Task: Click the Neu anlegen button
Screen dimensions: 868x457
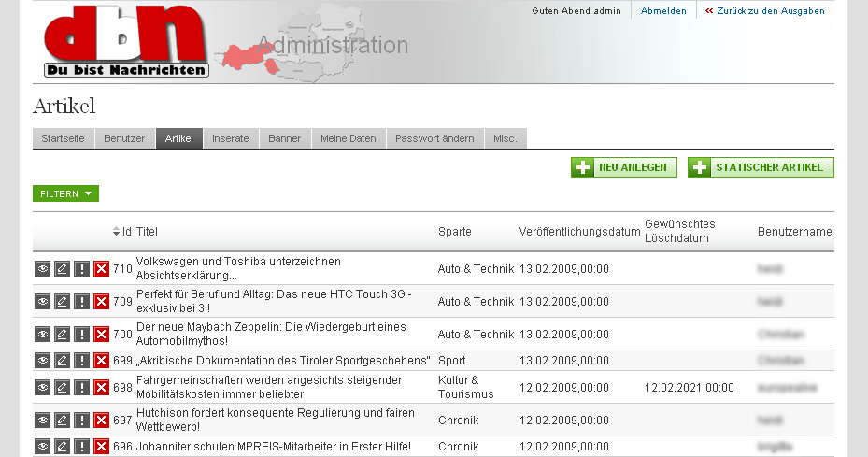Action: [x=624, y=167]
